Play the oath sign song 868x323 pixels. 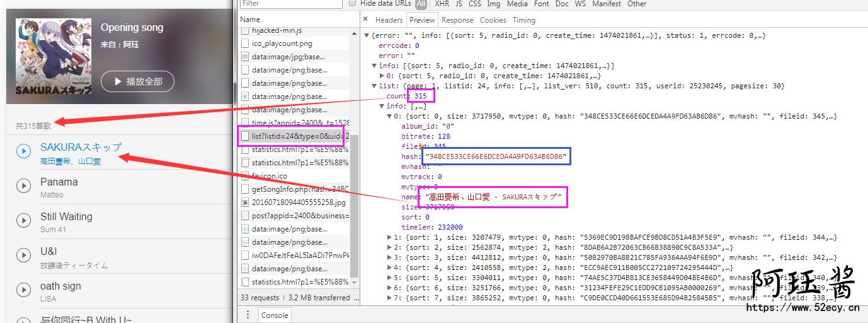pos(23,290)
